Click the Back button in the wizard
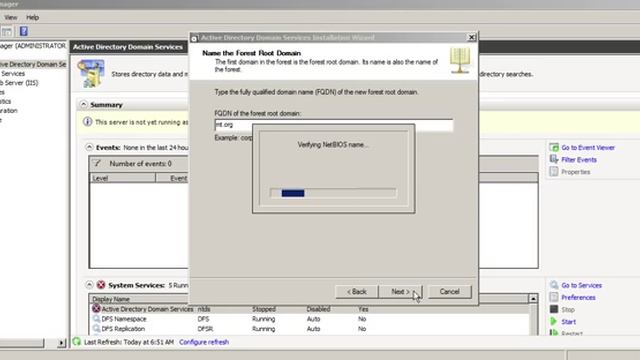Screen dimensions: 640x360 point(357,292)
